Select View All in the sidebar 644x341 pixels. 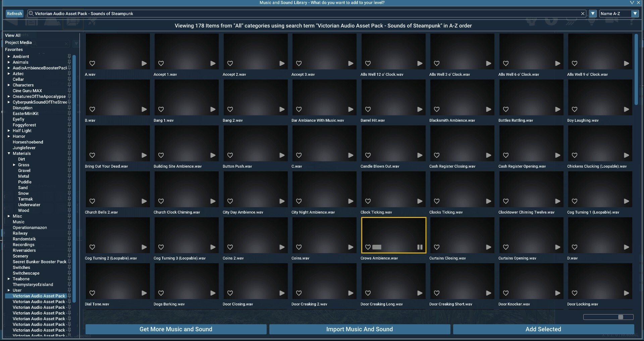(12, 35)
